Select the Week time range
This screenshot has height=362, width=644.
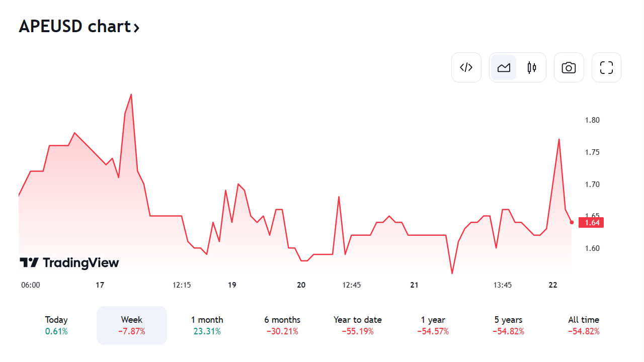coord(132,325)
